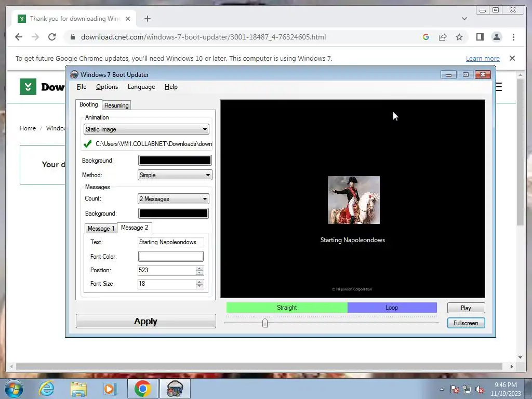Switch to the Booting tab
Viewport: 532px width, 399px height.
[x=88, y=104]
